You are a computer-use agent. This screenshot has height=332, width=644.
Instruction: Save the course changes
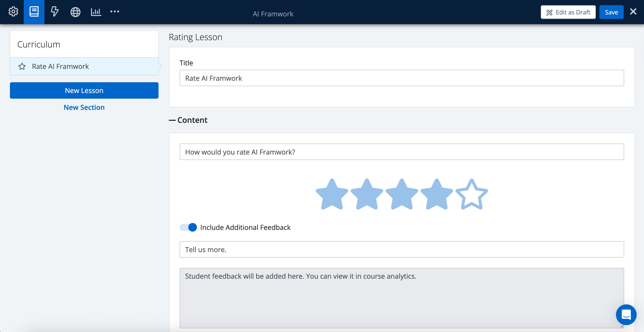click(611, 12)
